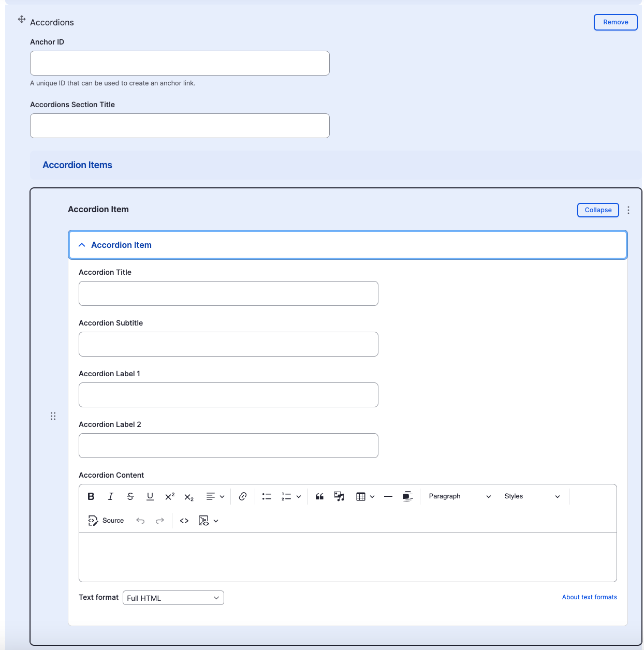Click the underline icon
The height and width of the screenshot is (650, 644).
tap(150, 496)
